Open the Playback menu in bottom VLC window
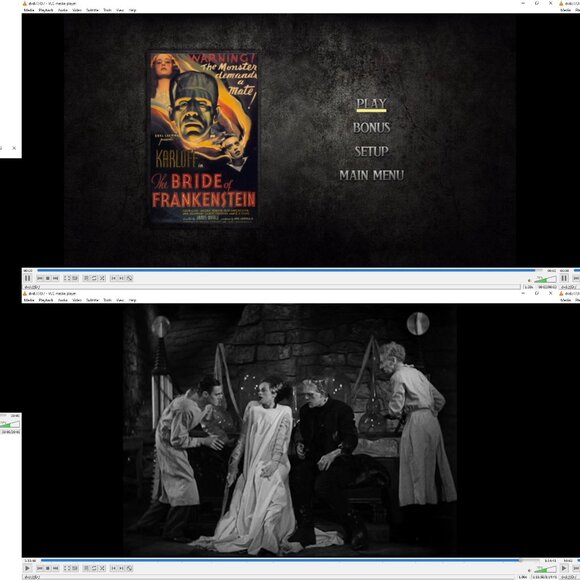The width and height of the screenshot is (580, 580). (46, 300)
